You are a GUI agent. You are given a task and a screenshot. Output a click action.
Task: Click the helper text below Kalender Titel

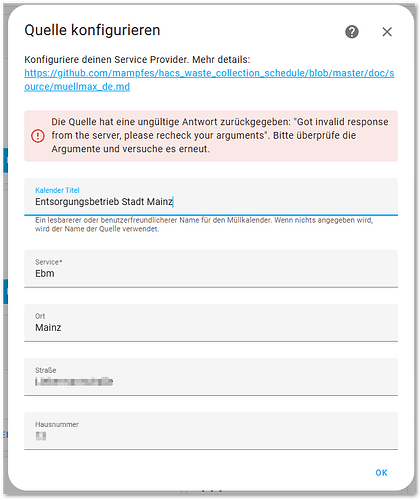204,225
